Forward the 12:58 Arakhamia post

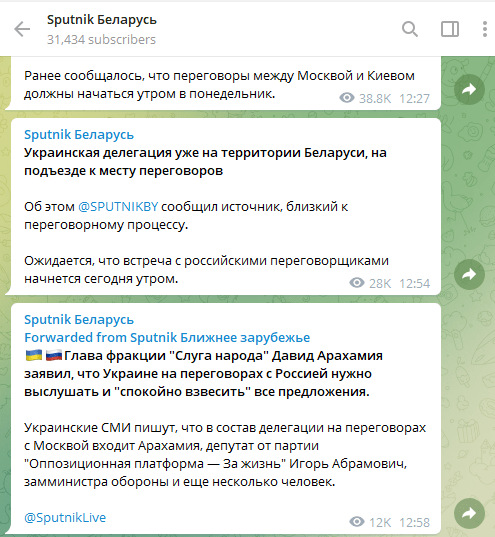click(x=469, y=513)
